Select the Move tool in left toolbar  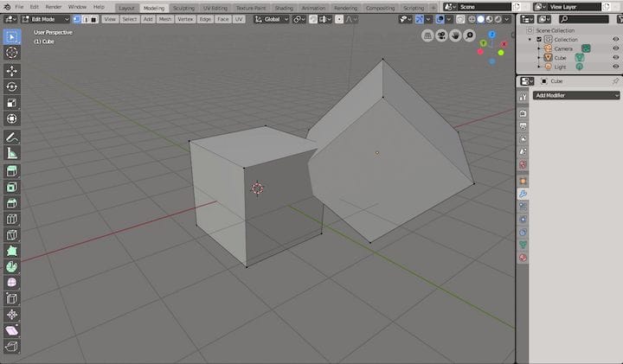(12, 70)
